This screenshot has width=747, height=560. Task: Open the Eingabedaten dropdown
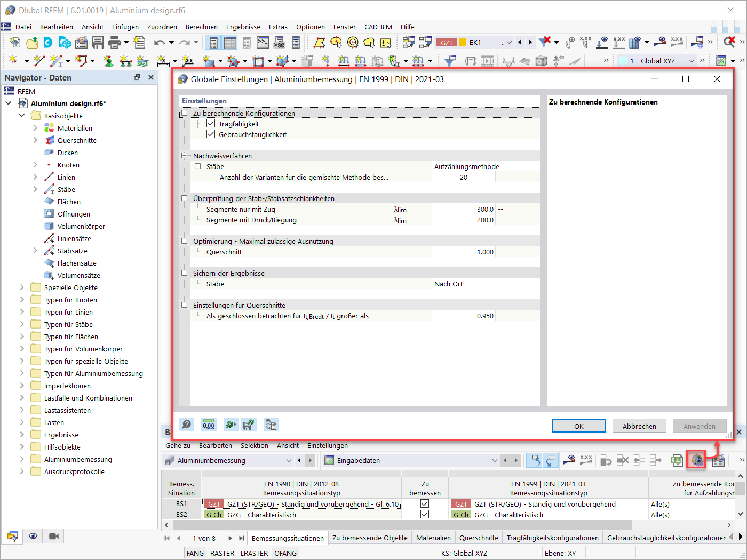tap(494, 460)
